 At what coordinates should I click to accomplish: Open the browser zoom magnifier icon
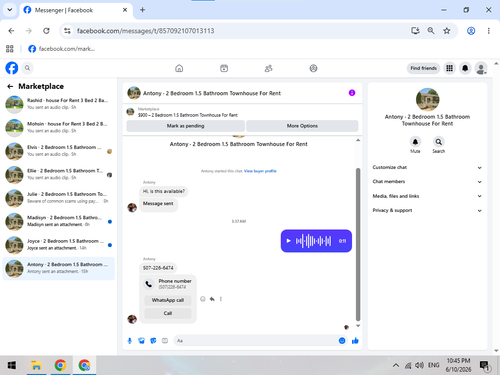point(431,31)
